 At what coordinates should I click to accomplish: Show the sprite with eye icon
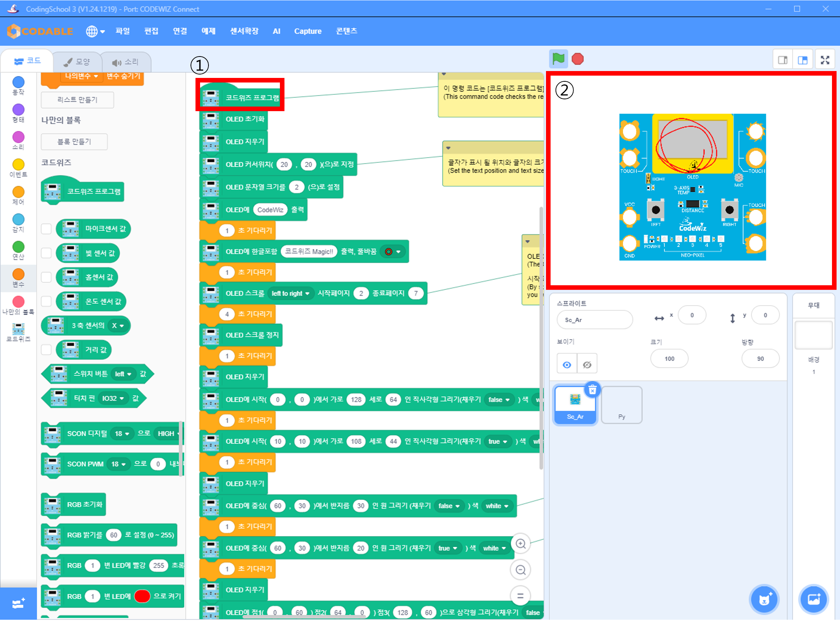[x=567, y=365]
